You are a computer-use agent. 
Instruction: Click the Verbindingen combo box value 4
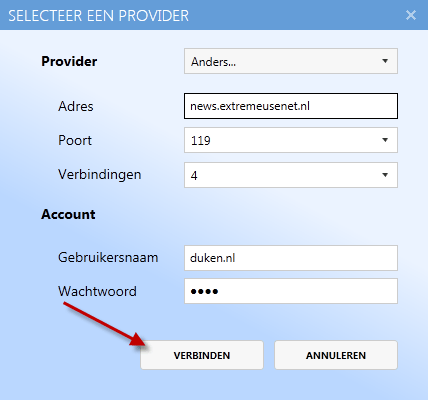click(291, 175)
